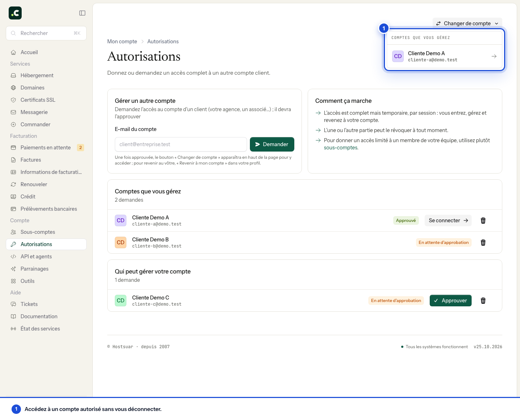Open Messagerie from the sidebar
This screenshot has height=420, width=520.
[46, 112]
